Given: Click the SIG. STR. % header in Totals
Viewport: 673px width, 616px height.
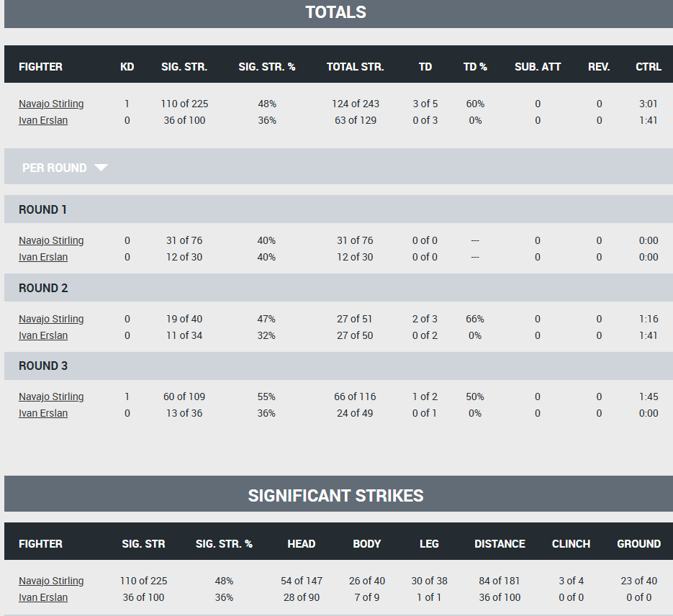Looking at the screenshot, I should tap(267, 67).
